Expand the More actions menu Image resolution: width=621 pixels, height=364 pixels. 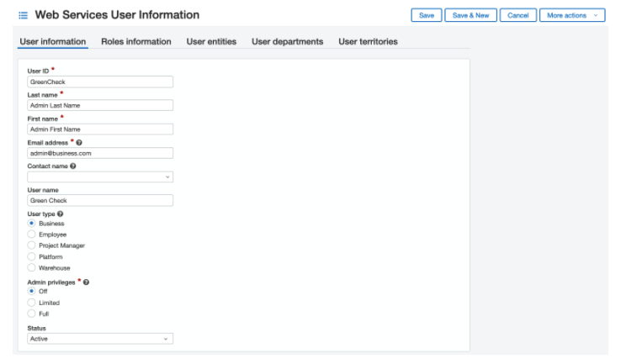pyautogui.click(x=572, y=15)
